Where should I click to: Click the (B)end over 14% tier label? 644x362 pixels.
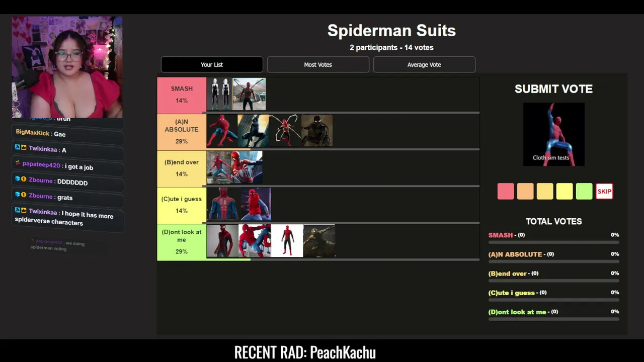(182, 168)
